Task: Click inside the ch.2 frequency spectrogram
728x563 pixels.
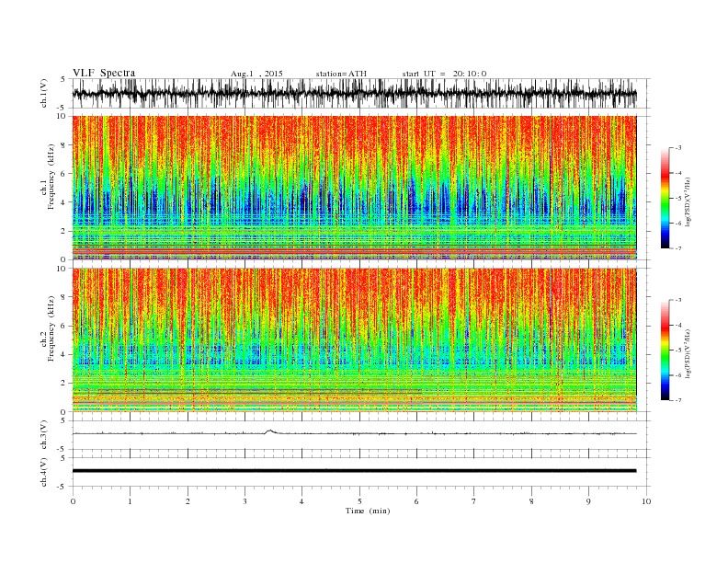Action: tap(355, 340)
